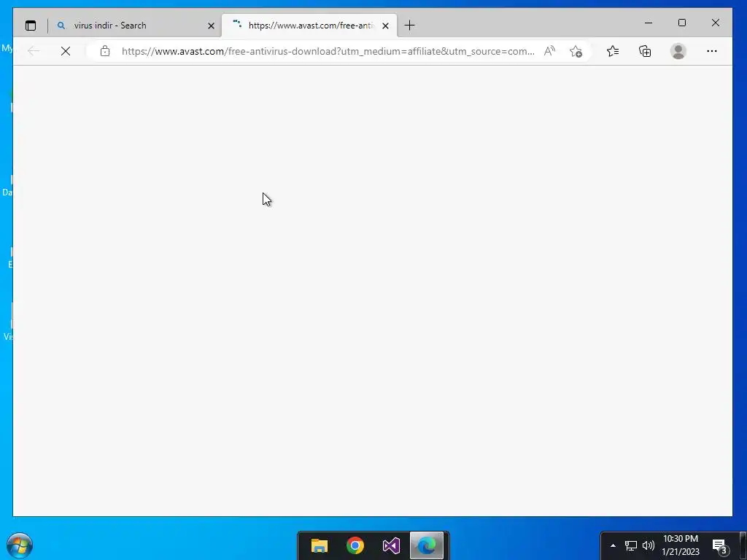Close the avast.com tab
The height and width of the screenshot is (560, 747).
pyautogui.click(x=385, y=26)
